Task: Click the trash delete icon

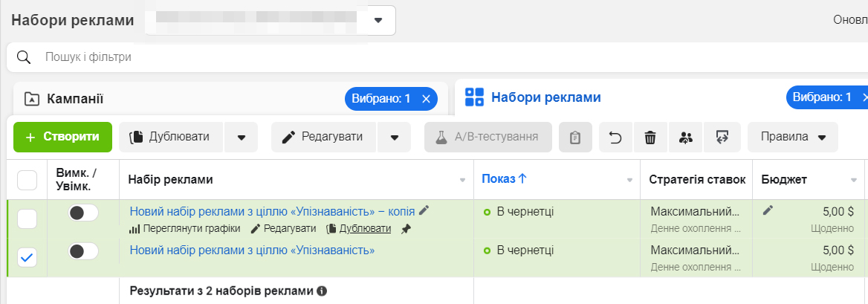Action: click(x=650, y=138)
